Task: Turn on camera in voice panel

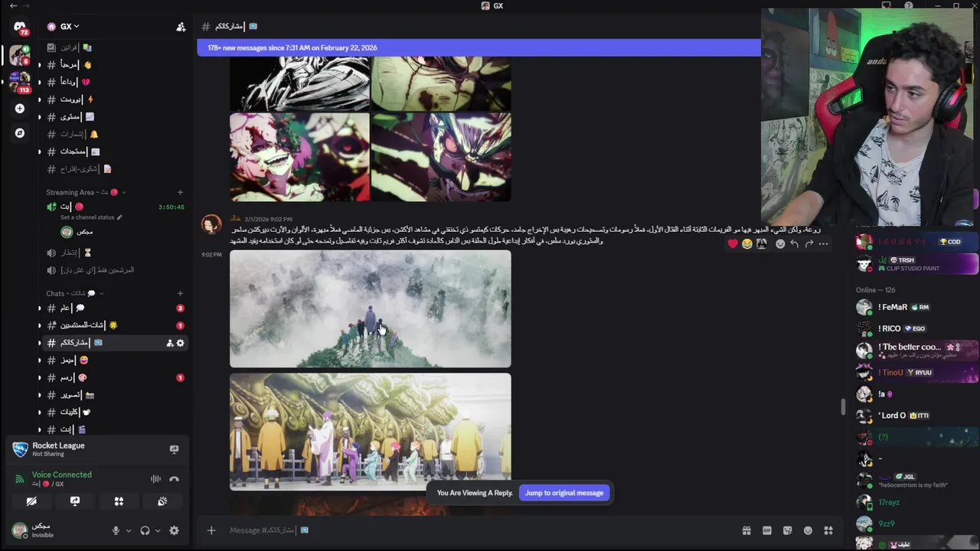Action: 31,501
